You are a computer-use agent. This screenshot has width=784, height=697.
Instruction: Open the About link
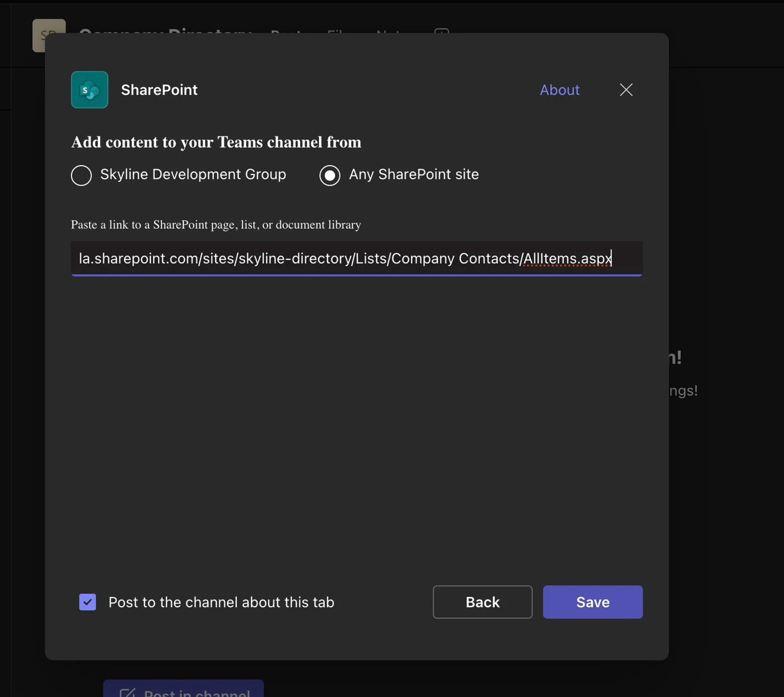560,90
